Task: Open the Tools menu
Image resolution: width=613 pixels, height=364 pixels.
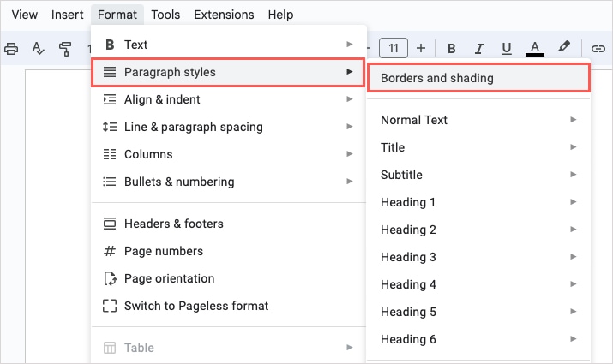Action: 165,15
